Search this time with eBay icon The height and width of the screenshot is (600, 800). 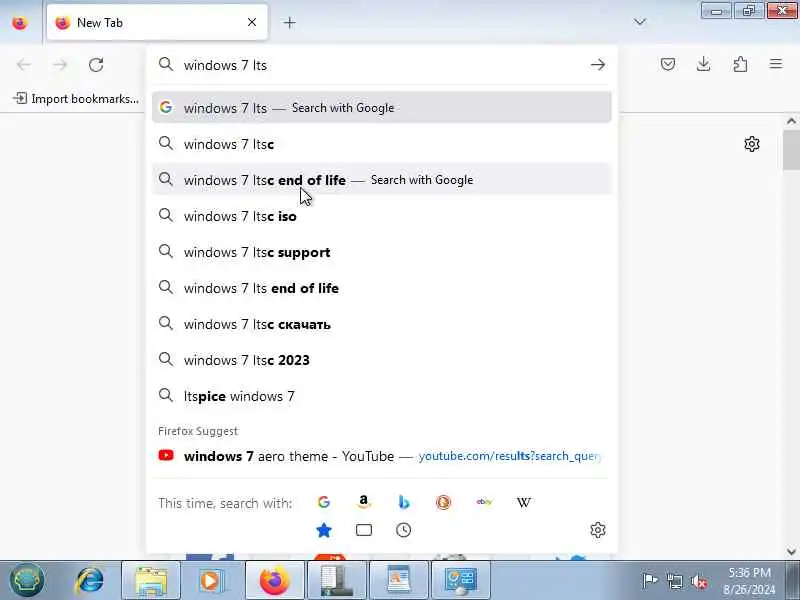pyautogui.click(x=484, y=503)
